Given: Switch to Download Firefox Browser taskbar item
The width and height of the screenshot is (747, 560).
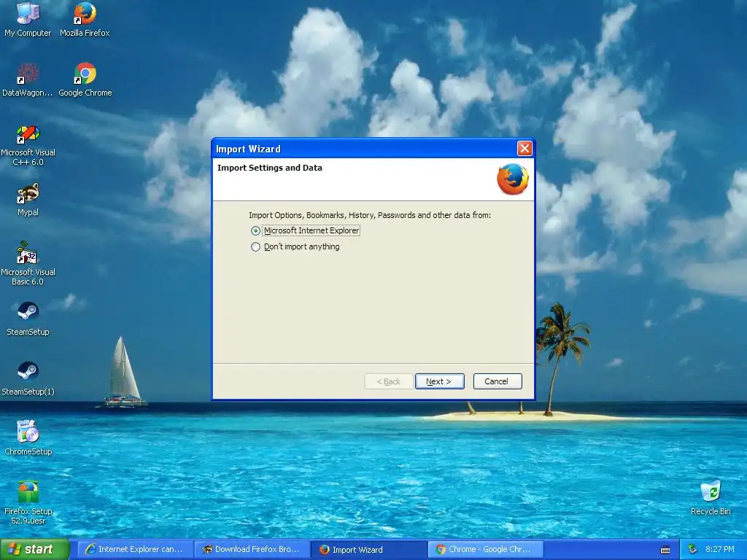Looking at the screenshot, I should 252,550.
